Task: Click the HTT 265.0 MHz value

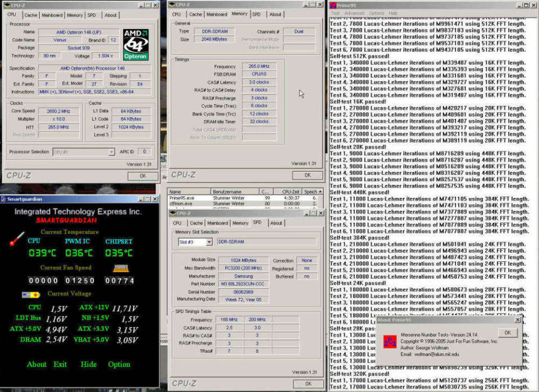Action: click(58, 127)
